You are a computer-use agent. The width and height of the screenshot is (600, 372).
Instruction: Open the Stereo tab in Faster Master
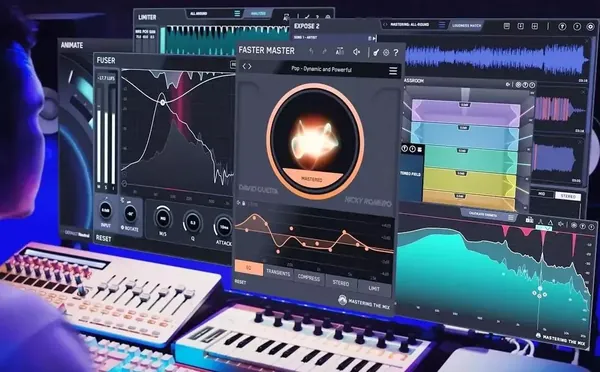coord(341,283)
